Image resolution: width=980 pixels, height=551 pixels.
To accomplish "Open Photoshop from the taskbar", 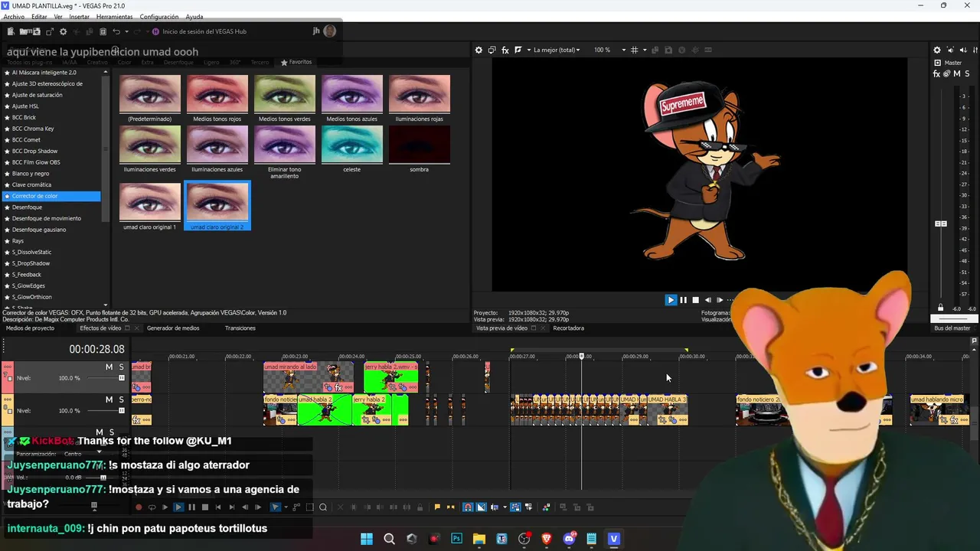I will 457,539.
